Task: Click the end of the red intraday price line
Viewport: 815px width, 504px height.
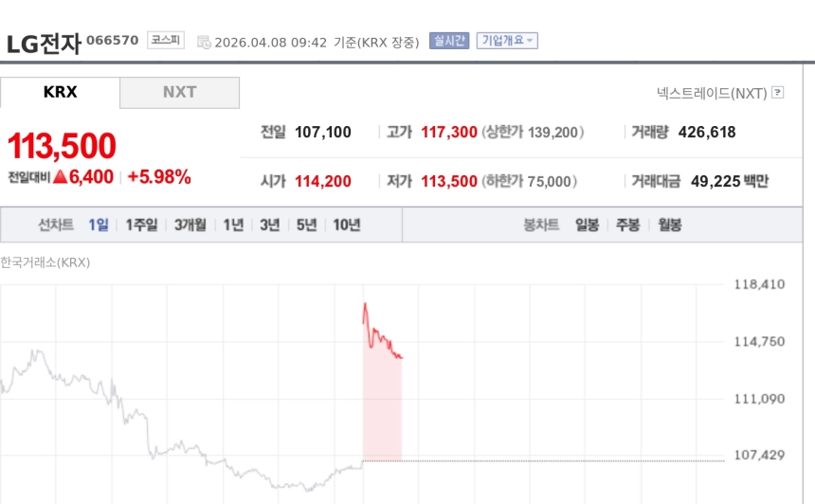Action: click(x=402, y=357)
